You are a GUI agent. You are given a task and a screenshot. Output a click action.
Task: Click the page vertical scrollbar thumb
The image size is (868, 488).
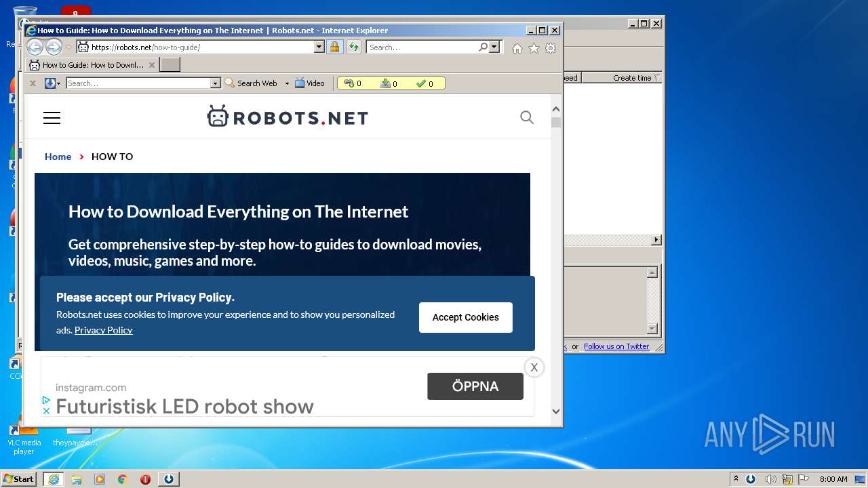pos(556,123)
